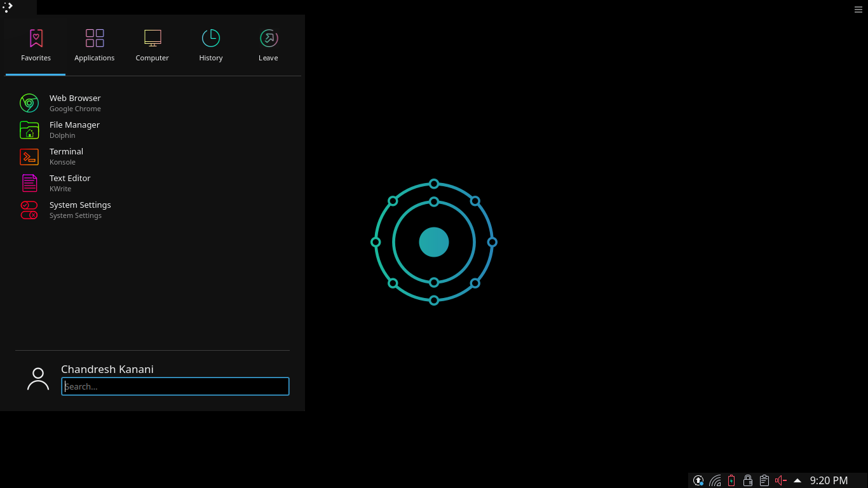Open the Leave tab

point(268,46)
